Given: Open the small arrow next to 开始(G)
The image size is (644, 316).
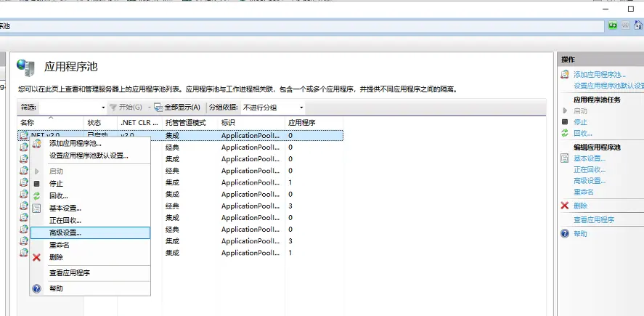Looking at the screenshot, I should coord(150,108).
